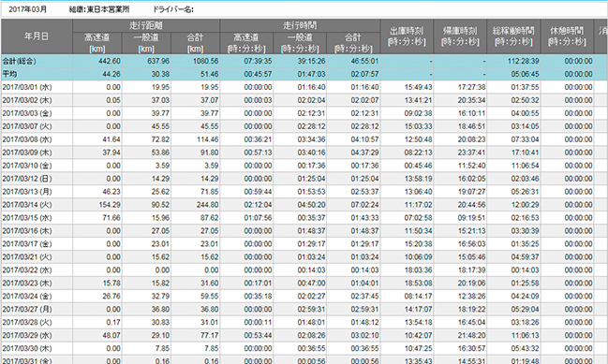Image resolution: width=608 pixels, height=364 pixels.
Task: Select the date row 2017/03/03 (金)
Action: 27,113
